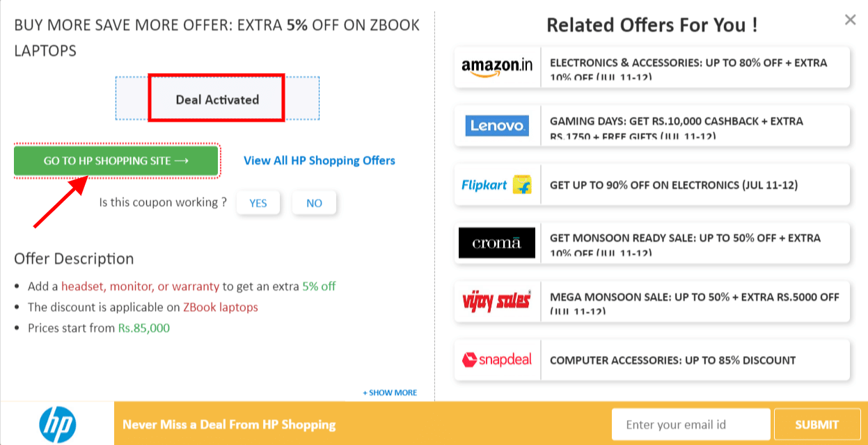
Task: Click the Flipkart logo
Action: (x=497, y=185)
